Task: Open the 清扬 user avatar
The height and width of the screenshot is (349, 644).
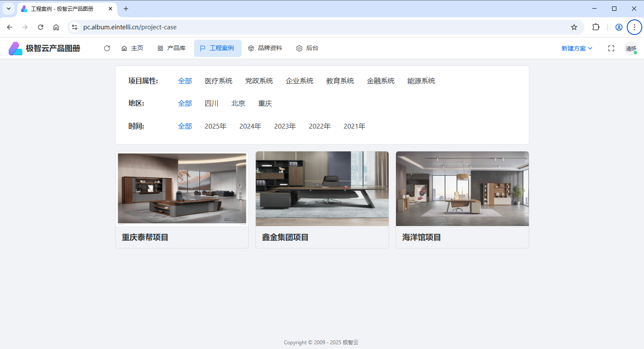Action: click(631, 48)
